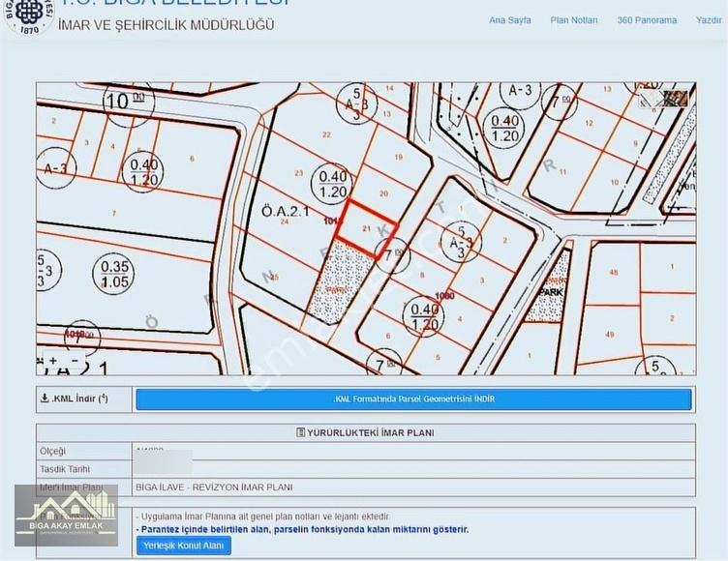
Task: Select the Tasdik Tarihi row label
Action: [65, 469]
